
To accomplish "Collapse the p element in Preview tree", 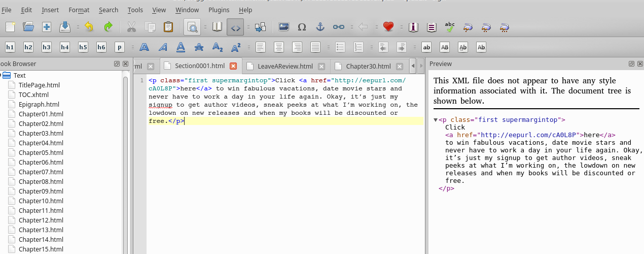I will [436, 120].
